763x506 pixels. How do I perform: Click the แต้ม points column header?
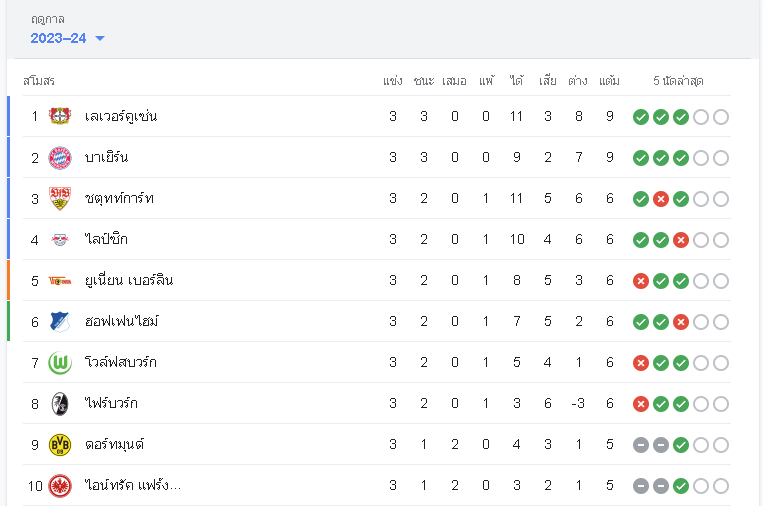[609, 81]
